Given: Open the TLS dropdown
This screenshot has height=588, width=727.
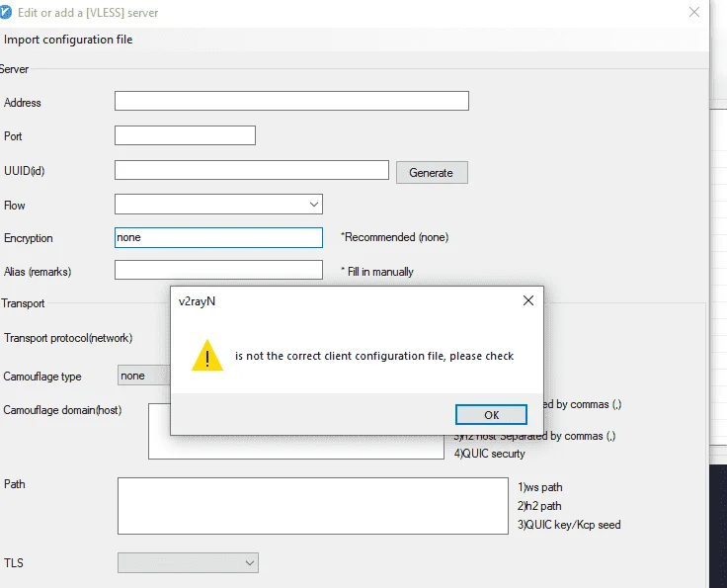Looking at the screenshot, I should pos(188,563).
